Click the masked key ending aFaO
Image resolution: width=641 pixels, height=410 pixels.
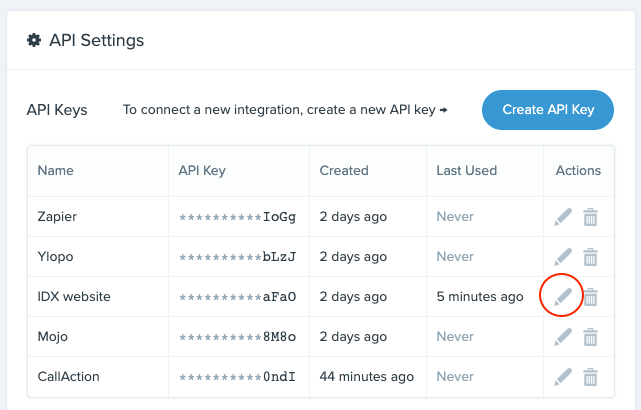coord(238,297)
